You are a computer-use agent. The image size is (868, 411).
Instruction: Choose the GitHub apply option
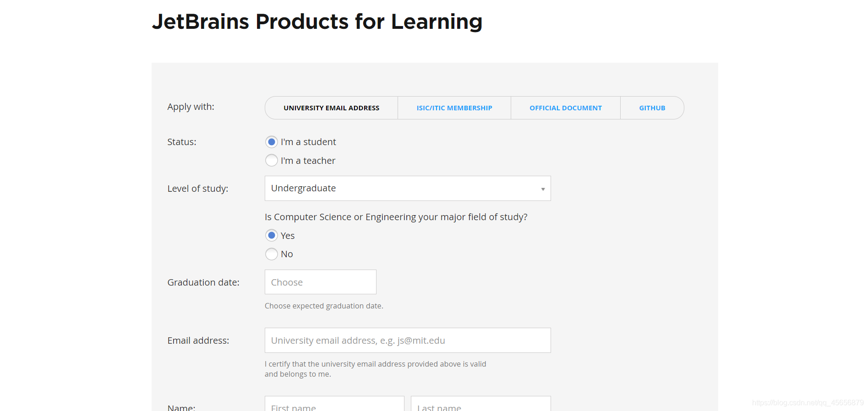click(x=652, y=108)
